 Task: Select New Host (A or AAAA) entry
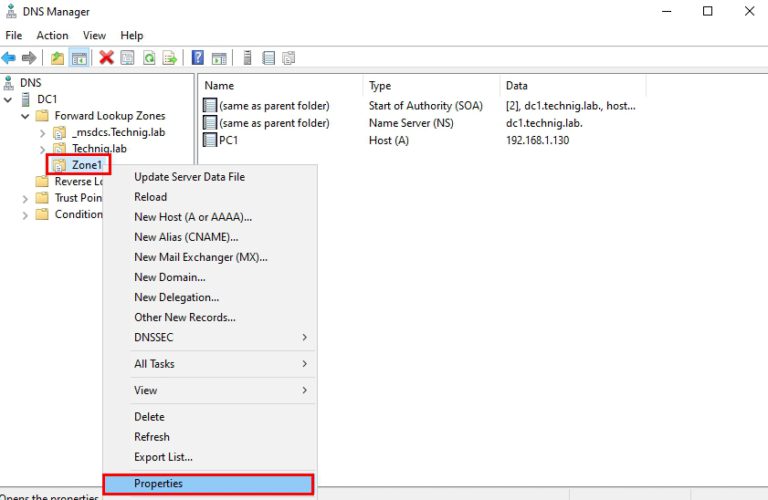click(x=193, y=217)
